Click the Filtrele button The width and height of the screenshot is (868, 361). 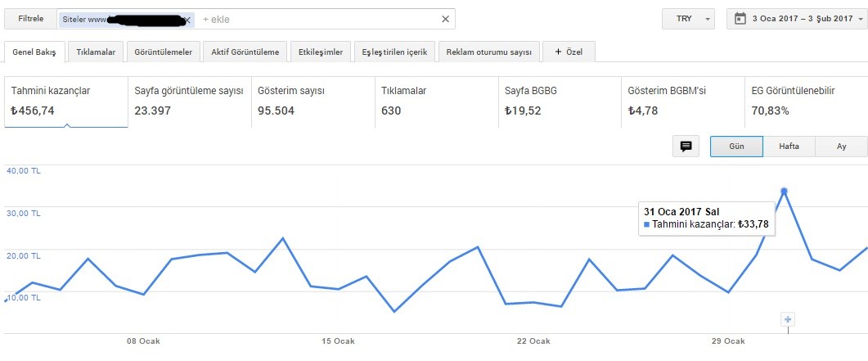point(30,19)
